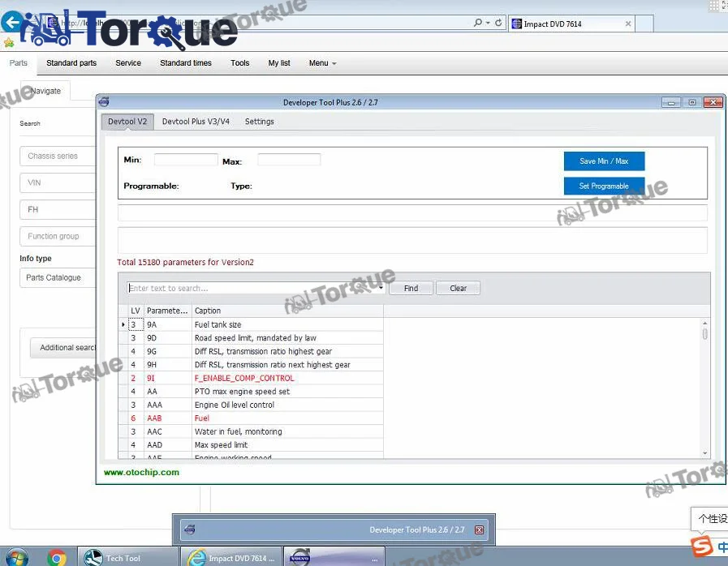The width and height of the screenshot is (728, 566).
Task: Click Additional search button
Action: (63, 348)
